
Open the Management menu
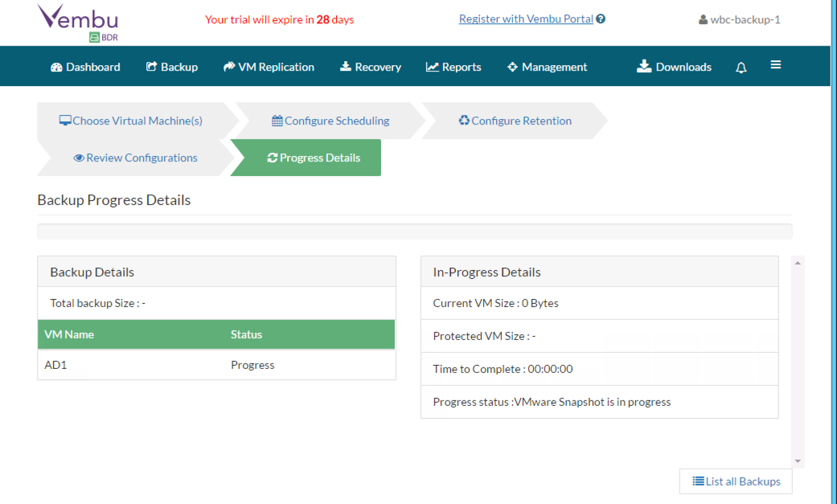click(547, 68)
